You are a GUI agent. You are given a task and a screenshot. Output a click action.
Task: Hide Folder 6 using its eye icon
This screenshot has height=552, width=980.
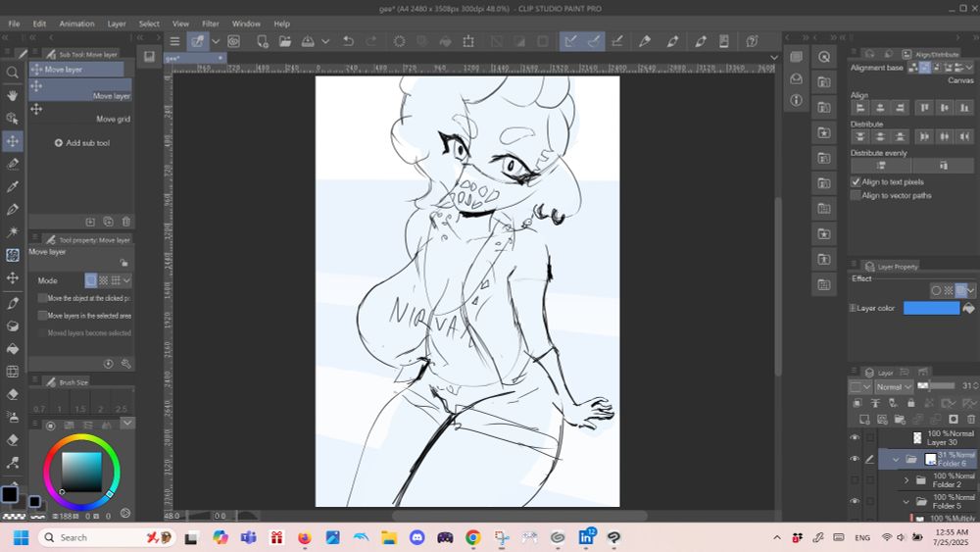pos(855,459)
